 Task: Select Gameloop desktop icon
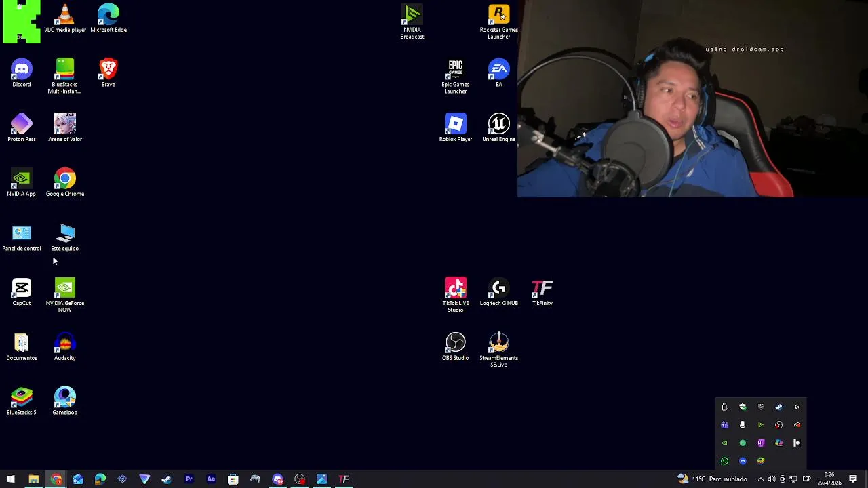click(65, 401)
